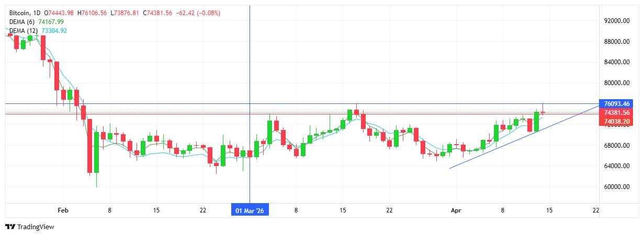Select the blue ascending trend line
This screenshot has width=644, height=236.
pyautogui.click(x=523, y=138)
